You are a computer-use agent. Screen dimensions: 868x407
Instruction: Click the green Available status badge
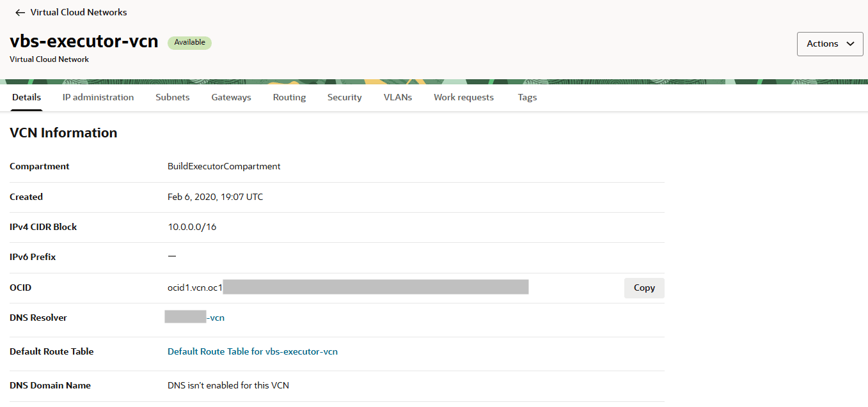coord(189,42)
